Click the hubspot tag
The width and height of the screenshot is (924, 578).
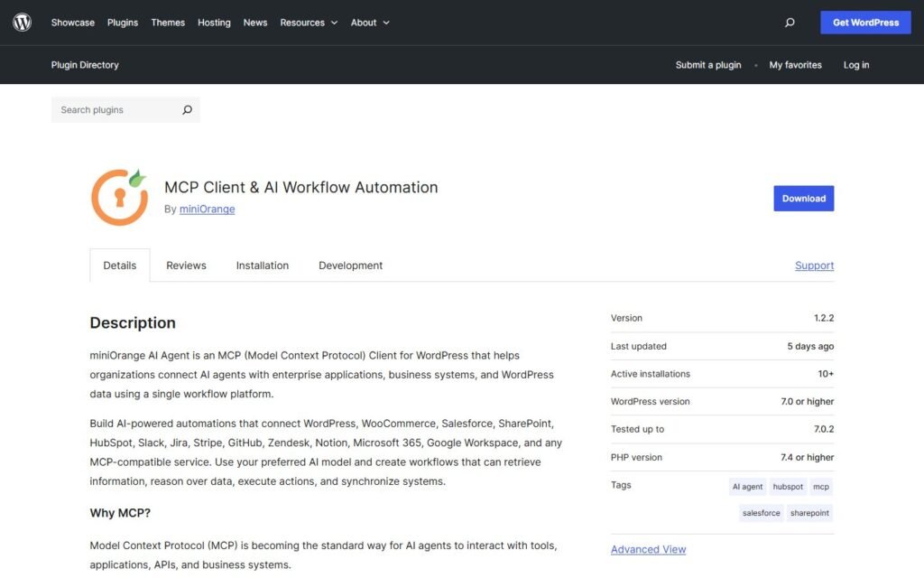[788, 487]
